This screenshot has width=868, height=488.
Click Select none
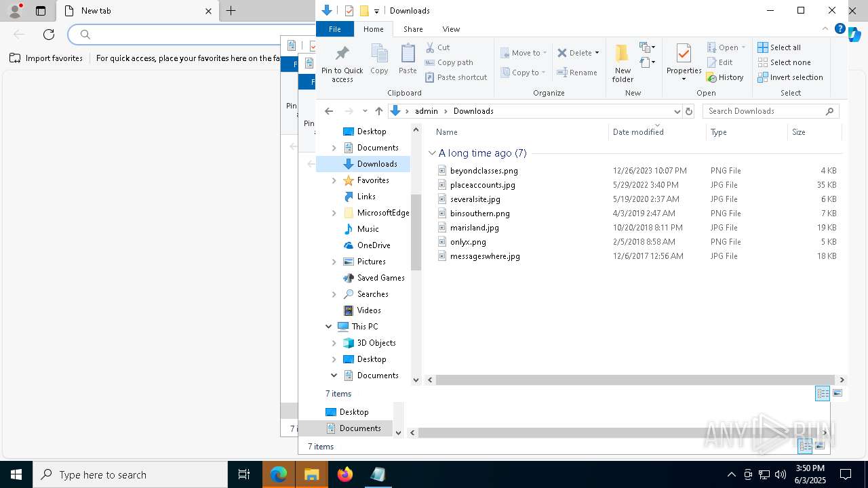784,62
